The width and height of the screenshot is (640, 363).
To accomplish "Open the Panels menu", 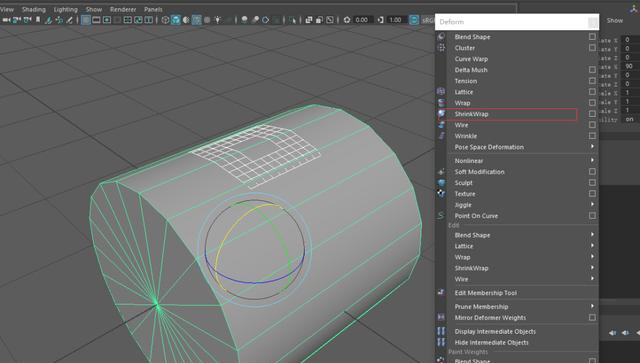I will [x=153, y=9].
